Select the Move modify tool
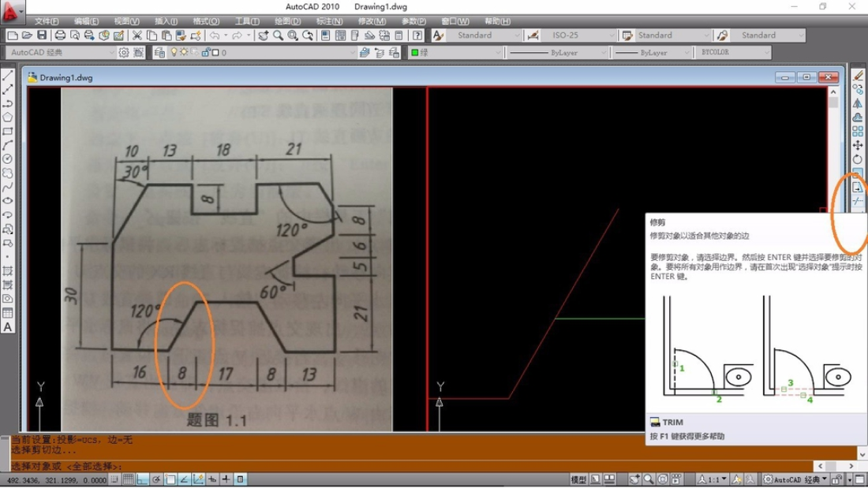868x488 pixels. click(858, 145)
